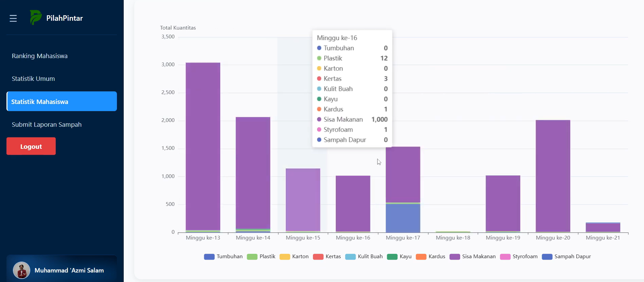The image size is (644, 282).
Task: Open Ranking Mahasiswa page
Action: [x=40, y=56]
